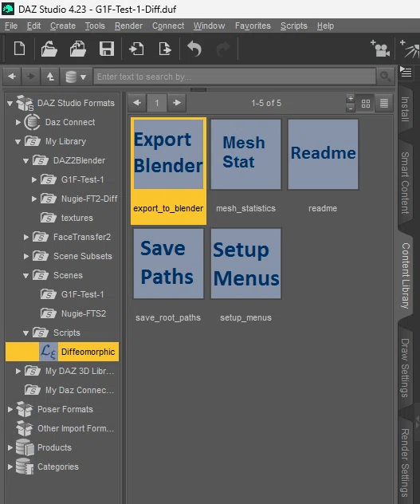420x504 pixels.
Task: Open the Create menu
Action: (63, 26)
